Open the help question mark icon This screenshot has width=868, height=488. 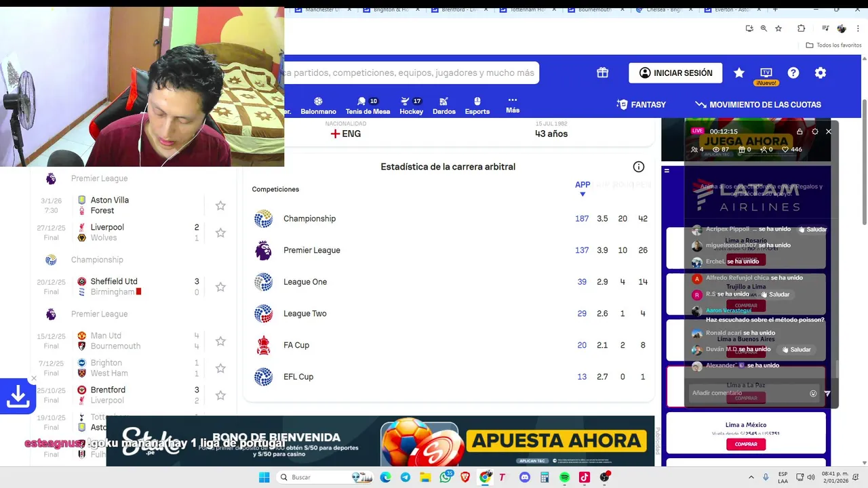(x=793, y=73)
